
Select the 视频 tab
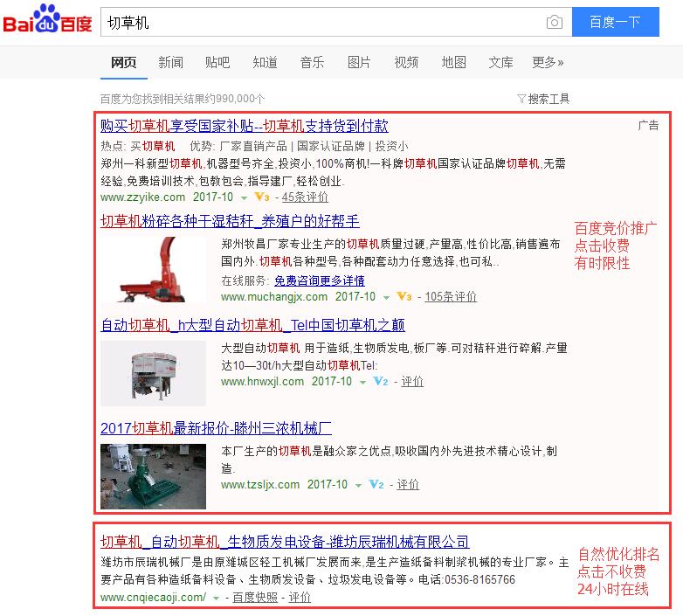pyautogui.click(x=406, y=62)
